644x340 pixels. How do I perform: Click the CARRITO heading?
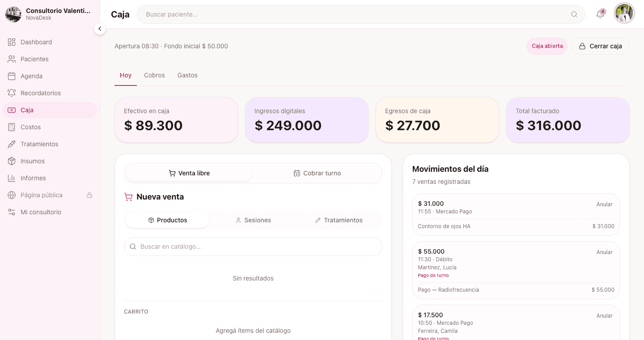(x=136, y=312)
